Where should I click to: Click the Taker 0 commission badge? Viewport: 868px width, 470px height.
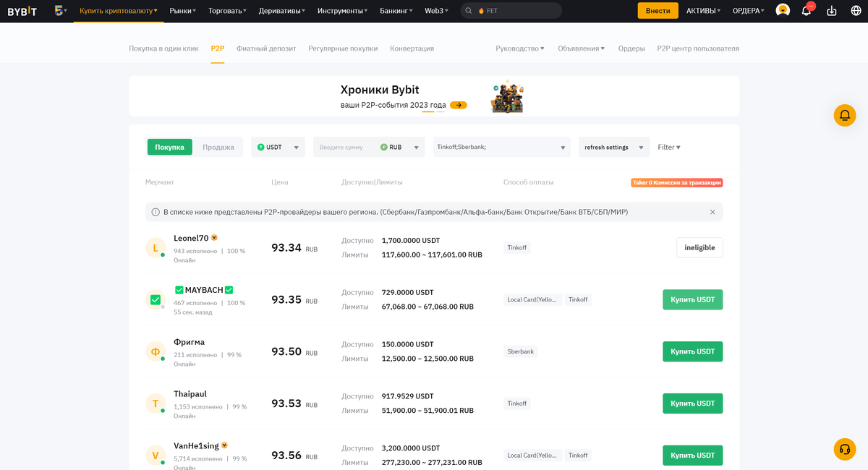pyautogui.click(x=676, y=183)
